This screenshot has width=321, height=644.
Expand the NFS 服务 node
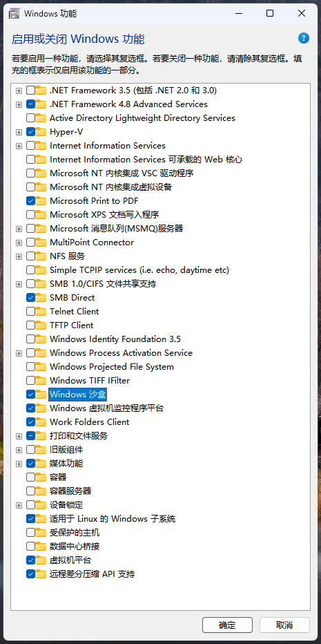click(x=19, y=256)
